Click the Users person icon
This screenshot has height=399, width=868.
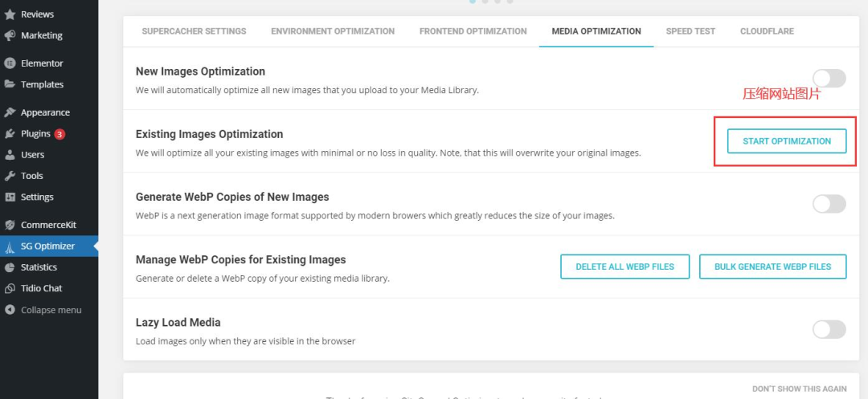10,155
